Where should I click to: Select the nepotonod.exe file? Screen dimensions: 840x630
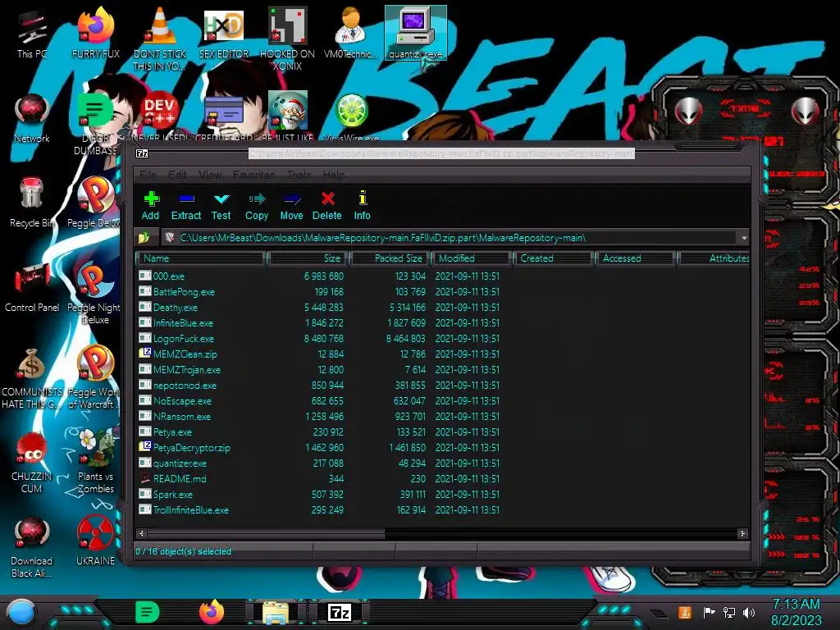pyautogui.click(x=319, y=386)
